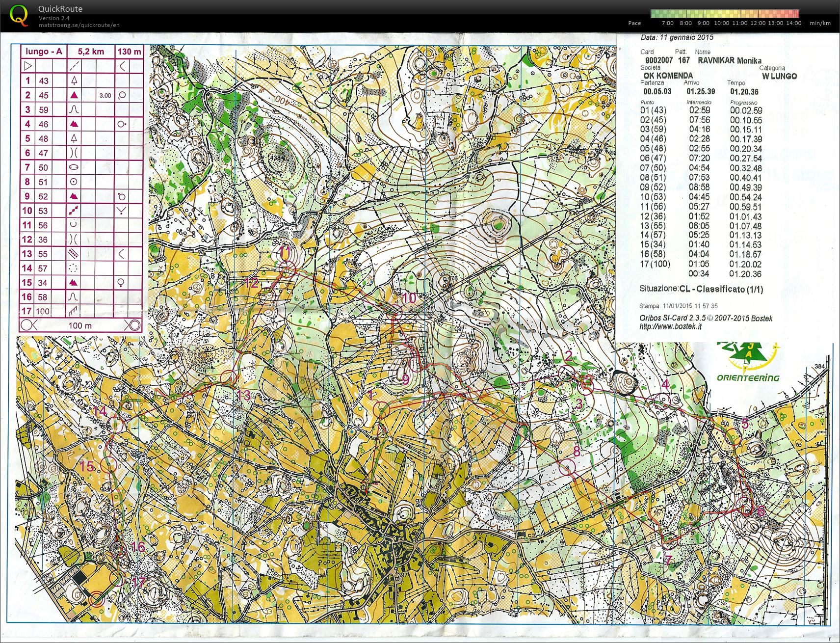Click the QuickRoute Q logo
Image resolution: width=840 pixels, height=643 pixels.
tap(19, 15)
